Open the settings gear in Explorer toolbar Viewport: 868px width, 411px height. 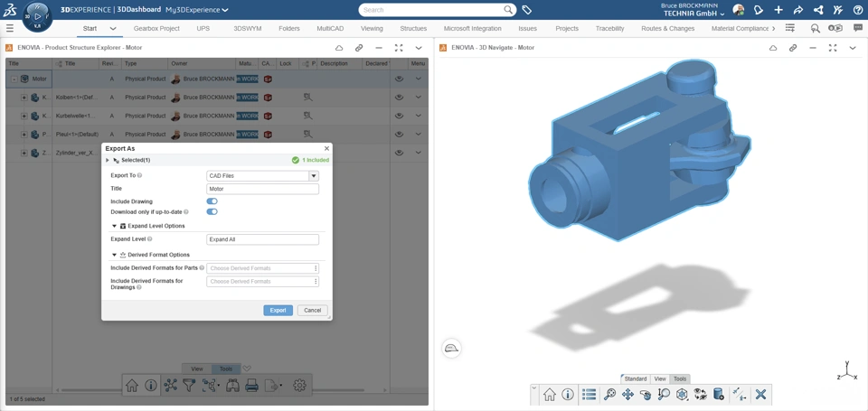[x=299, y=386]
